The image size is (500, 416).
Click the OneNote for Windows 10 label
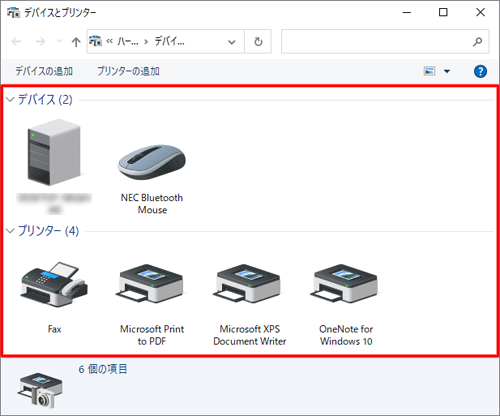click(346, 335)
